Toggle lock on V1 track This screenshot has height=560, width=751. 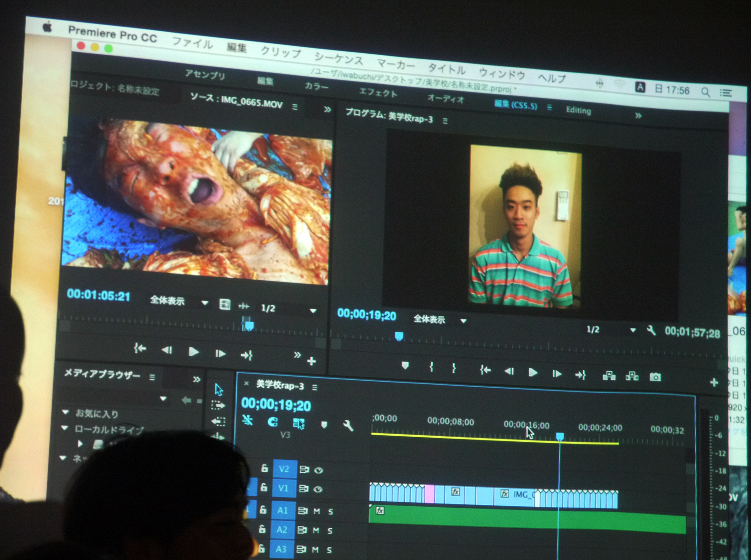pos(264,488)
